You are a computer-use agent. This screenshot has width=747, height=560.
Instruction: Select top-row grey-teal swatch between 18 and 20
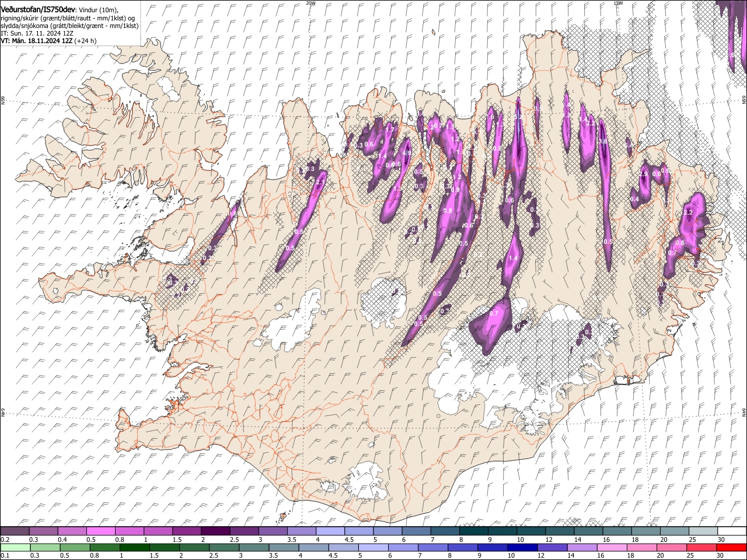click(645, 531)
